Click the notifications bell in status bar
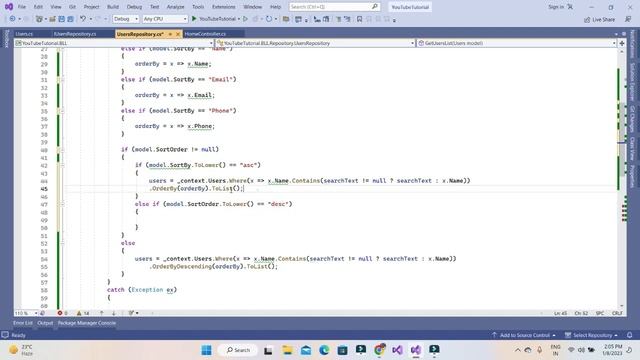 pos(629,335)
